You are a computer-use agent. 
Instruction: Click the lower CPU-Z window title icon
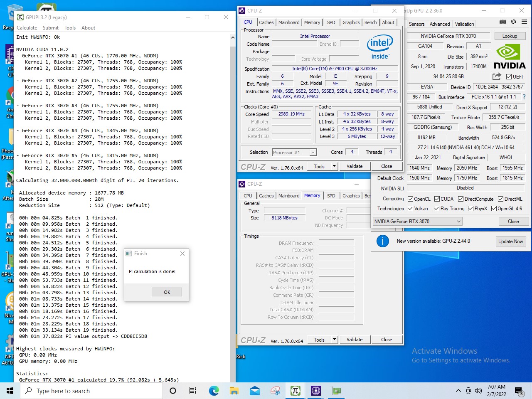pos(242,184)
